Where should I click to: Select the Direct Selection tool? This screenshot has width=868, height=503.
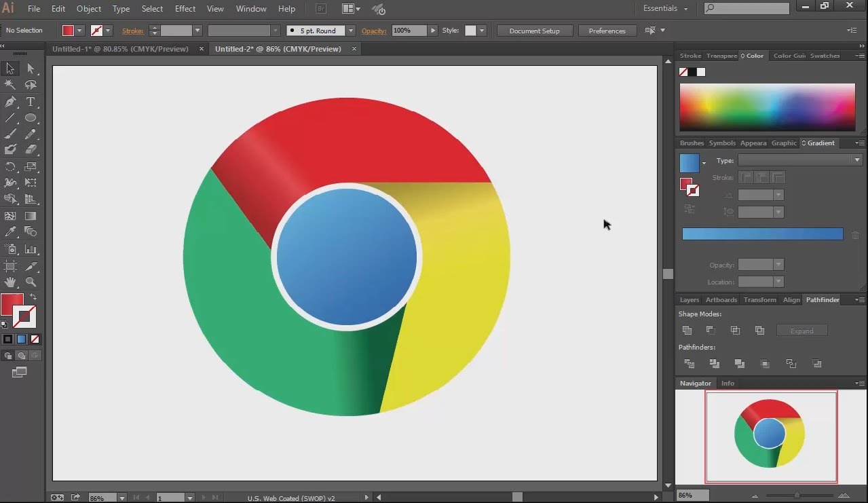[x=31, y=69]
